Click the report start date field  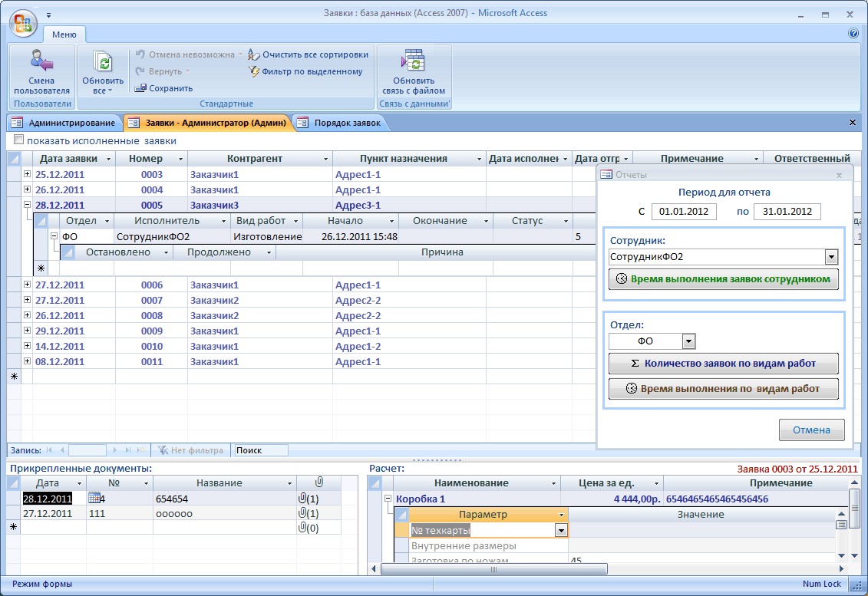tap(683, 212)
